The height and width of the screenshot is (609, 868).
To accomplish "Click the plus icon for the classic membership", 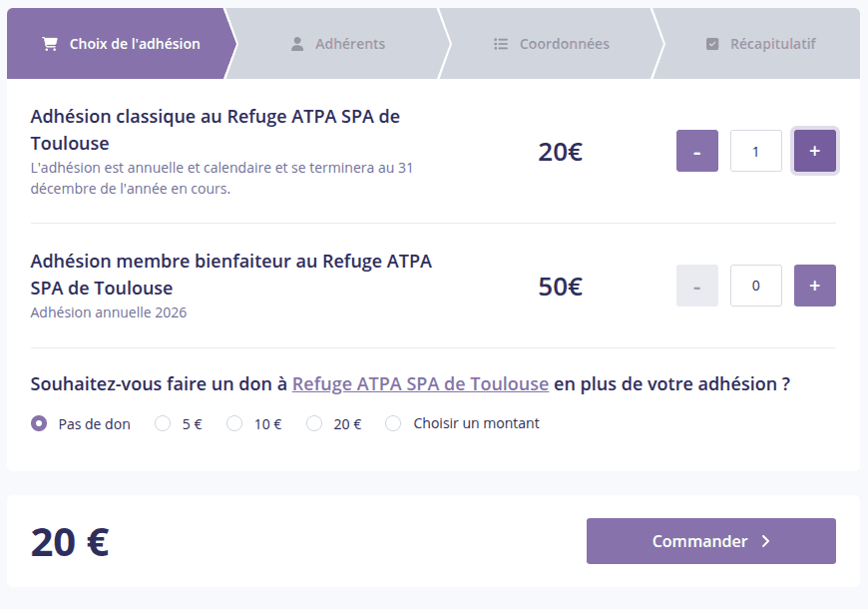I will tap(814, 151).
